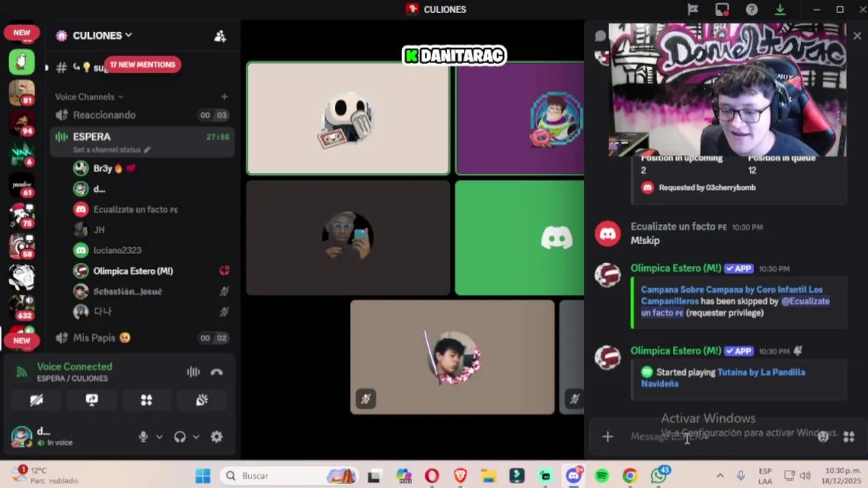
Task: Focus the purple Buzz avatar video tile
Action: pyautogui.click(x=520, y=119)
